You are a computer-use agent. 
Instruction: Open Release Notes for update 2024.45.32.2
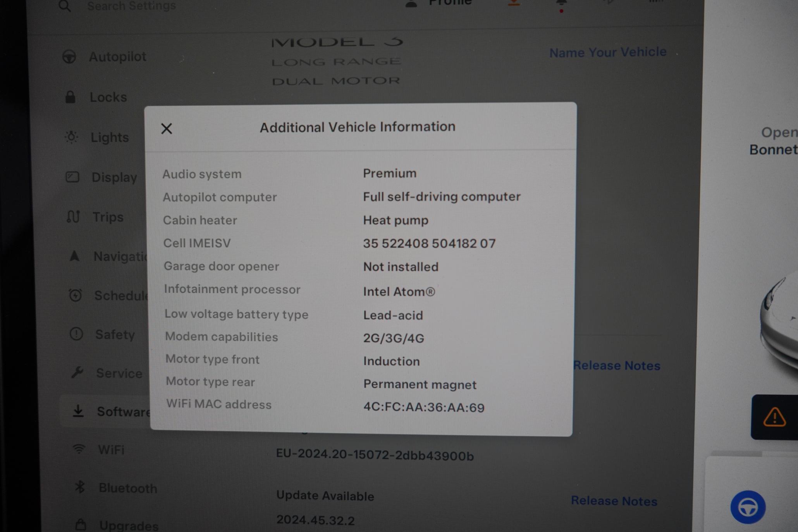614,501
